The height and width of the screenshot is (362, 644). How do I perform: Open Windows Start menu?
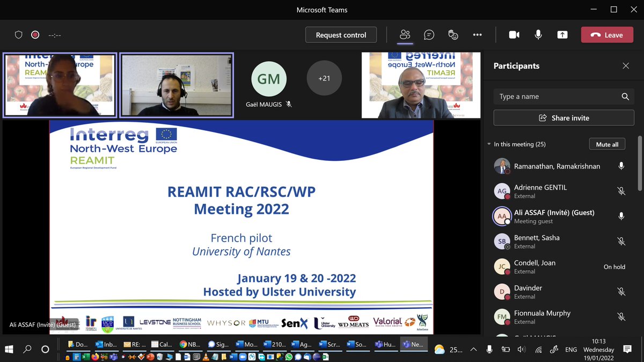coord(10,349)
